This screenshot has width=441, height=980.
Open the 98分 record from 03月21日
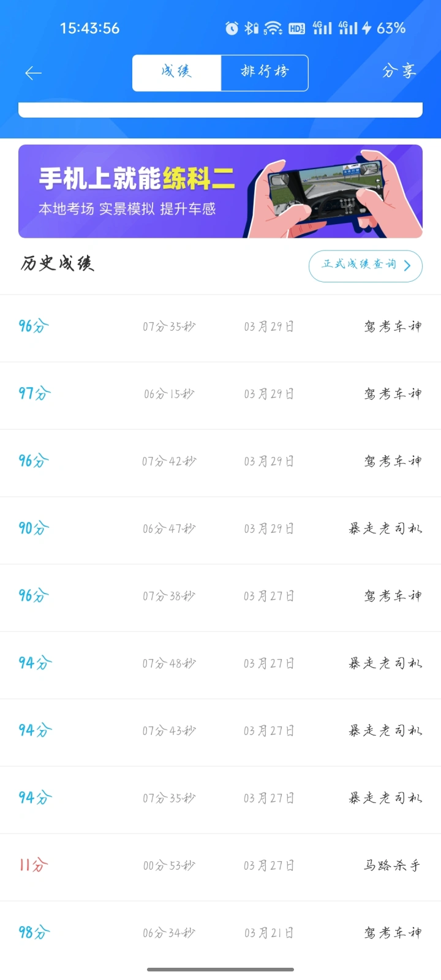[x=221, y=933]
